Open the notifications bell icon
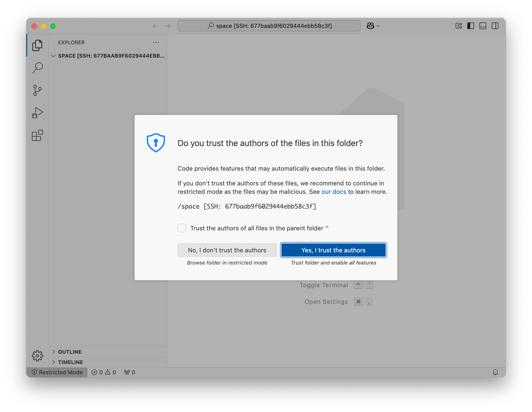The image size is (532, 412). point(495,372)
